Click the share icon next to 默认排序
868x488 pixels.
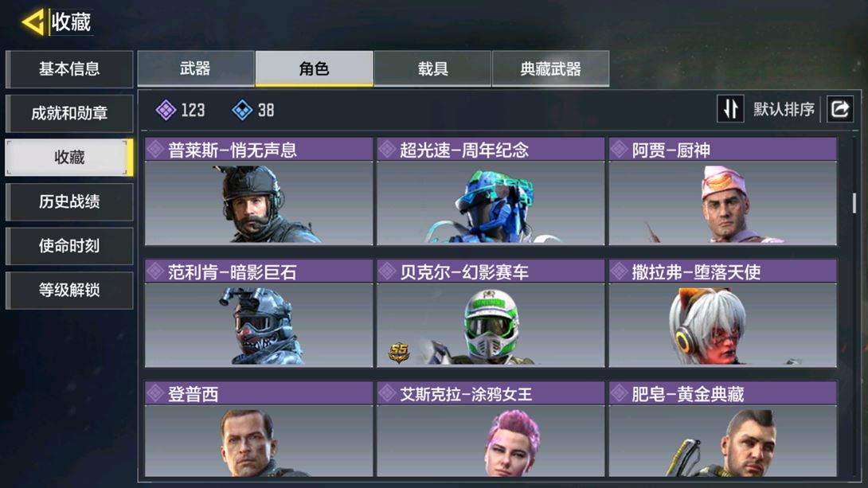pos(840,109)
